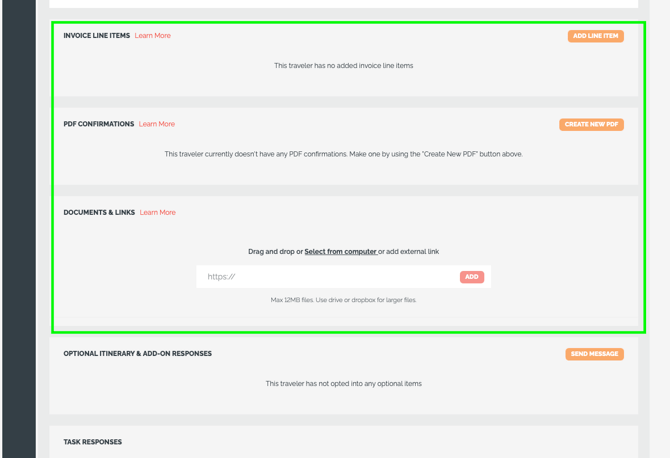Open Learn More beside Documents & Links
670x458 pixels.
[x=158, y=212]
